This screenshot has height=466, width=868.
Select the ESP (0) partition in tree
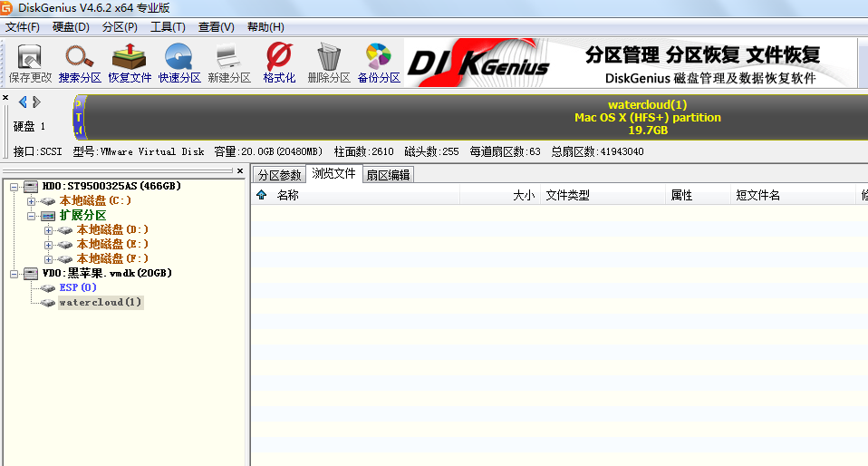pyautogui.click(x=78, y=287)
